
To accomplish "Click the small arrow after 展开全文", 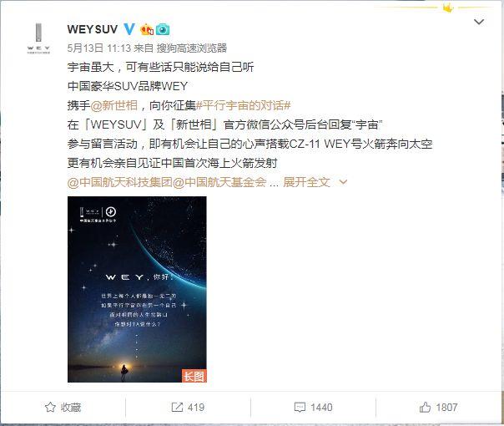I will pos(343,182).
